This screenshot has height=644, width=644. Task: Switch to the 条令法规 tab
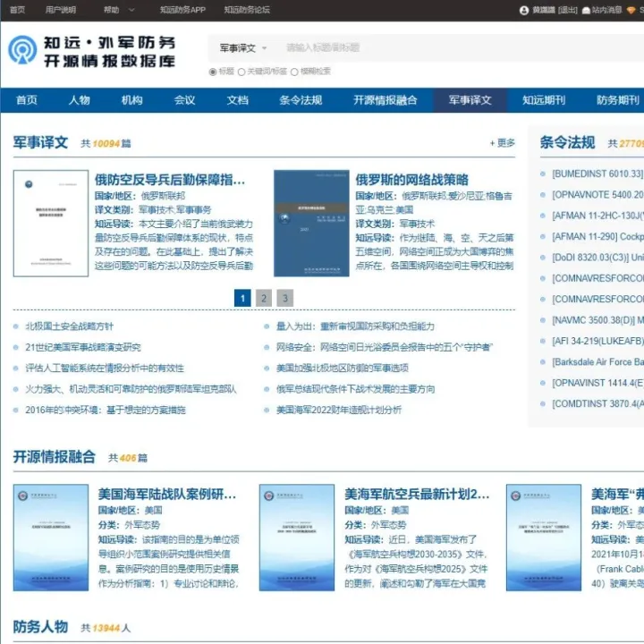(x=301, y=100)
